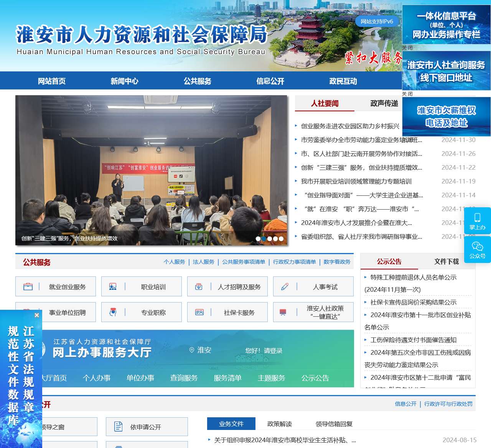The width and height of the screenshot is (491, 448).
Task: Select the 人事考试 pencil icon
Action: pyautogui.click(x=285, y=286)
